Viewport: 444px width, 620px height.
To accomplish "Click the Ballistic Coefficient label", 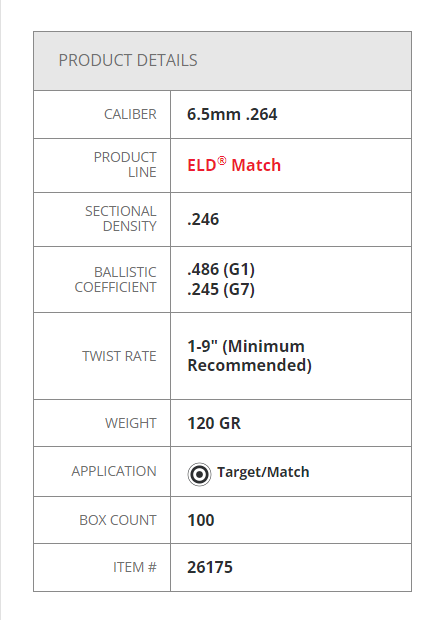I will pyautogui.click(x=115, y=280).
